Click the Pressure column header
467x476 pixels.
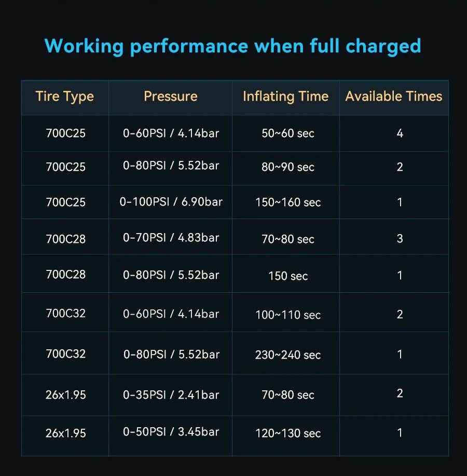[x=171, y=97]
